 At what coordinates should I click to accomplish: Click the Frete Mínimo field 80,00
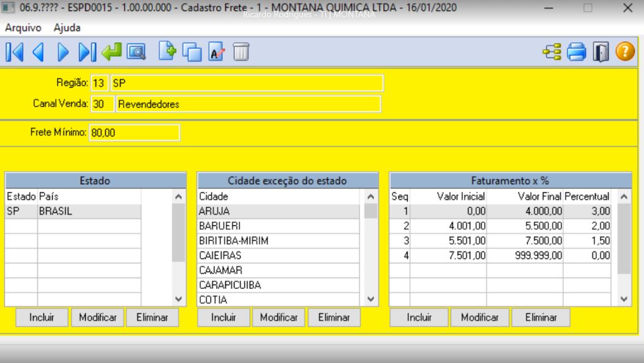[x=134, y=133]
